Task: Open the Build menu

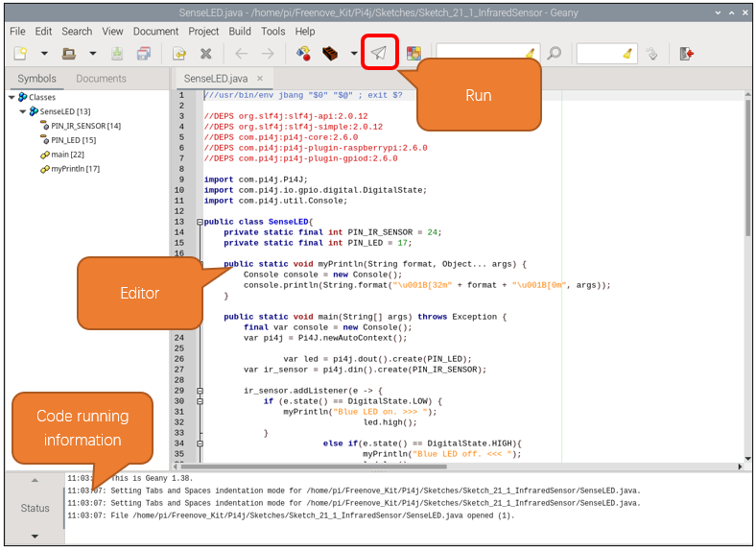Action: (240, 32)
